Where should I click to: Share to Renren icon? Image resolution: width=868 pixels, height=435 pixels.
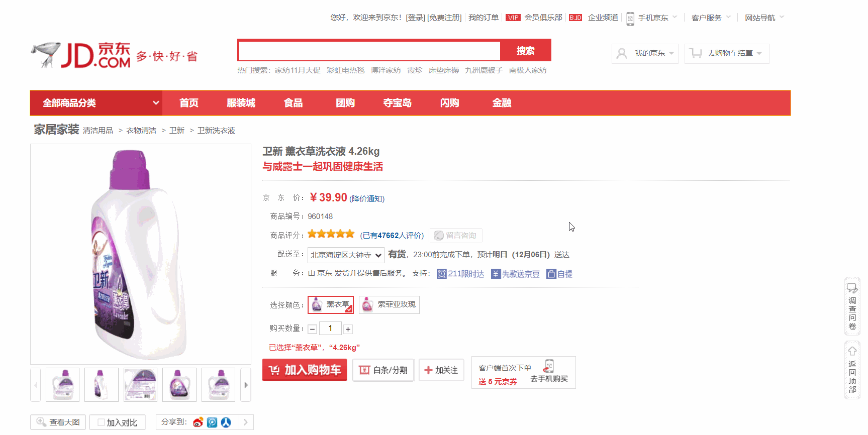click(226, 422)
